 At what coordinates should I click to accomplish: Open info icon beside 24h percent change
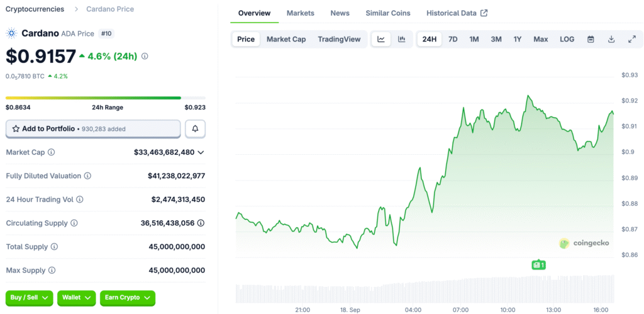145,56
